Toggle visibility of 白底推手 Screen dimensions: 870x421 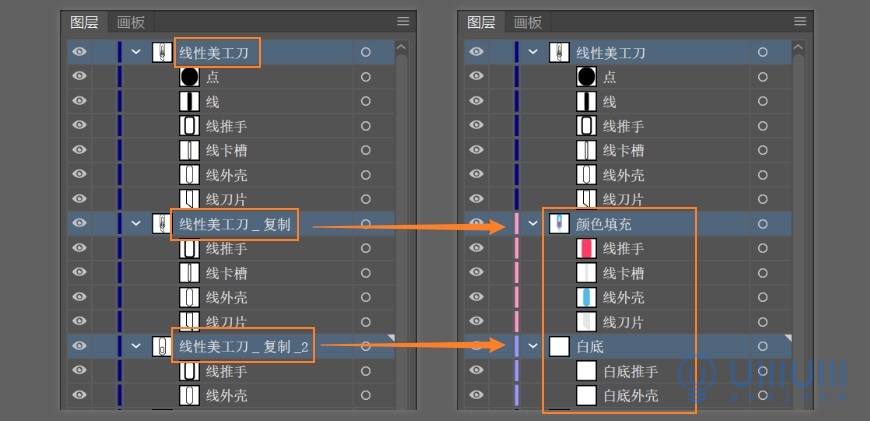477,370
